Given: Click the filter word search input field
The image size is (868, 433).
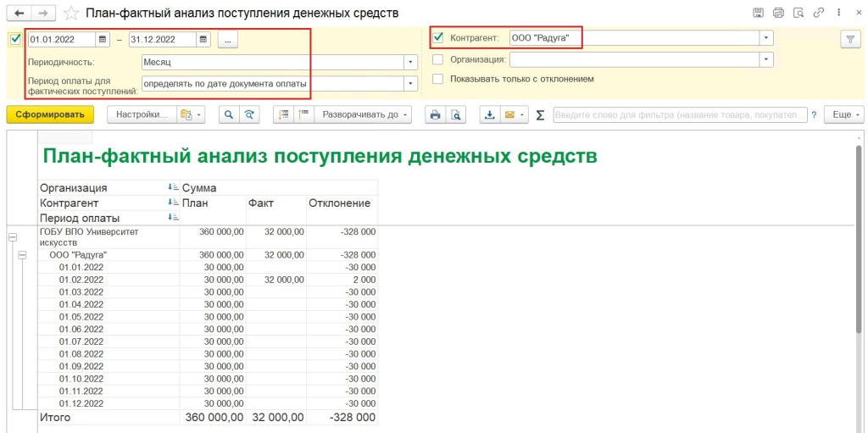Looking at the screenshot, I should click(680, 114).
